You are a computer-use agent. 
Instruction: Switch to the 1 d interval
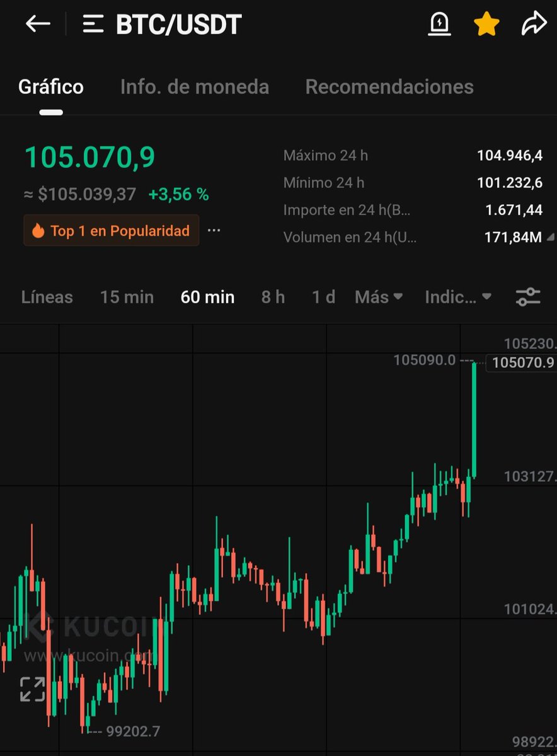click(x=324, y=297)
